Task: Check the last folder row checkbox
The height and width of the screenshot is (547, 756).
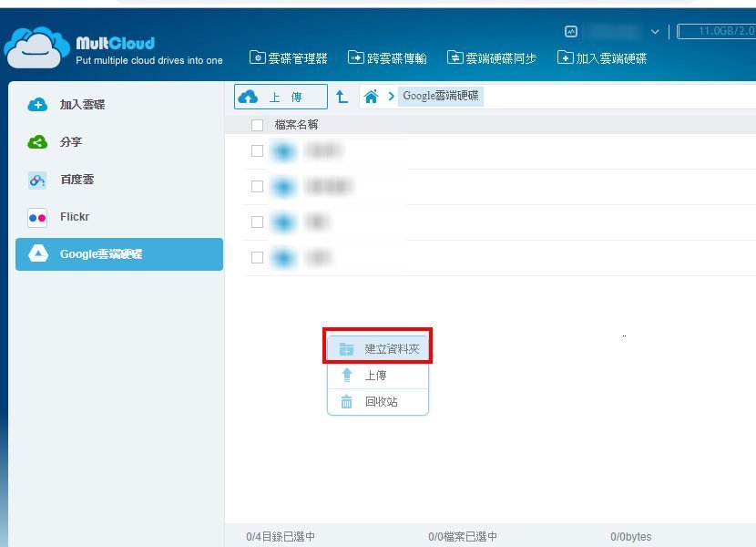Action: click(257, 258)
